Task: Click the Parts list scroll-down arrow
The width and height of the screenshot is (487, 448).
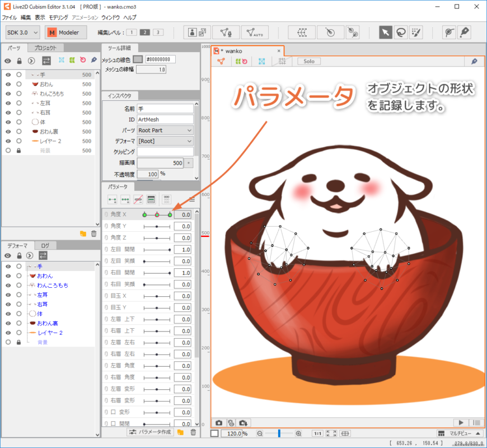Action: click(x=97, y=224)
